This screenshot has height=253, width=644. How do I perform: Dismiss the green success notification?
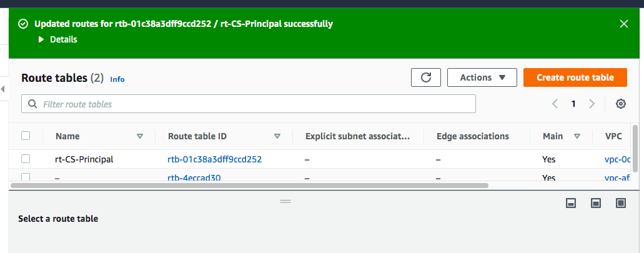(623, 24)
